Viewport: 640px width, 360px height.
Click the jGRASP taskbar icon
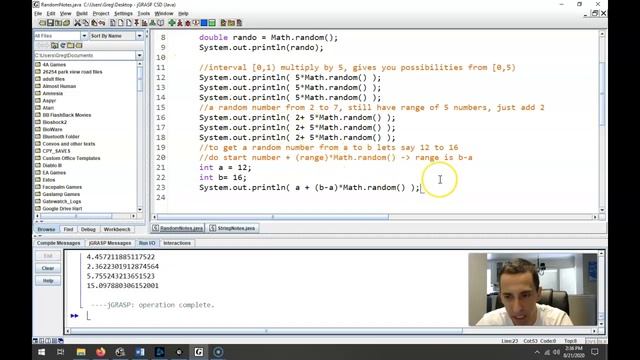pos(198,351)
